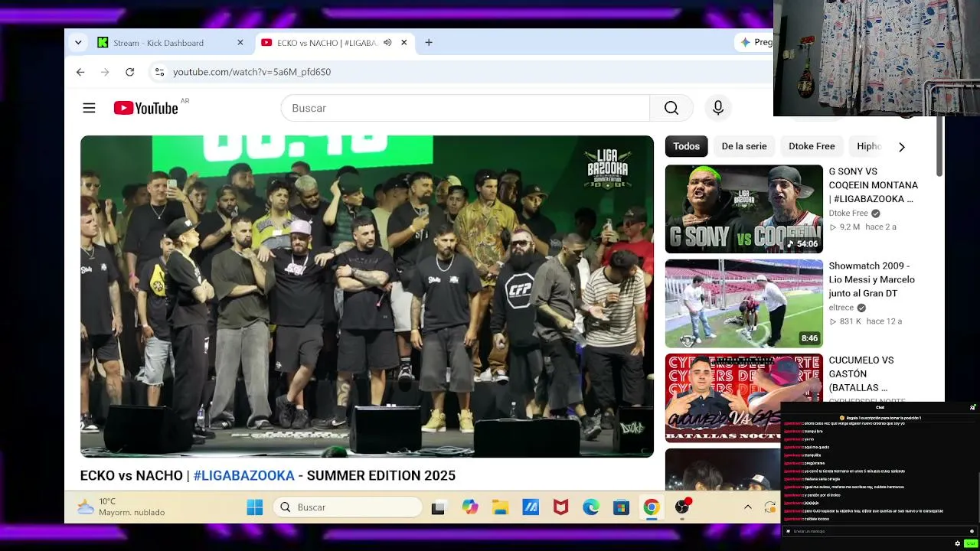
Task: Launch Copilot from the taskbar
Action: [470, 507]
